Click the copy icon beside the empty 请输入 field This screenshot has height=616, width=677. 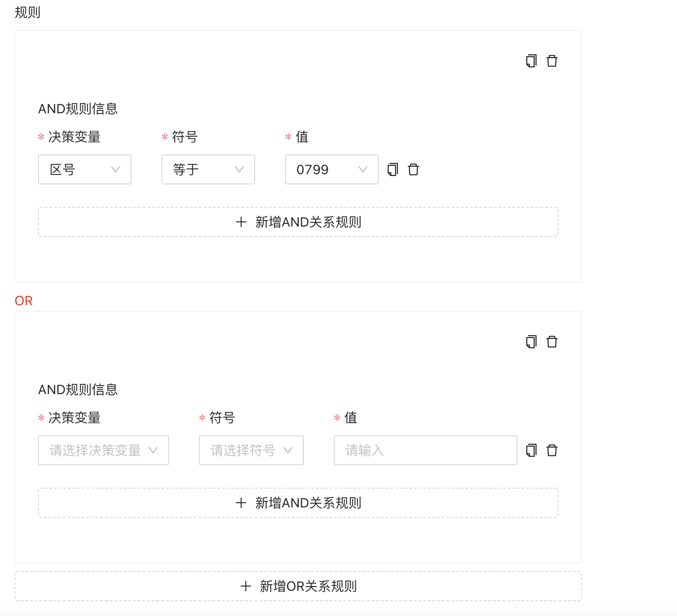(531, 450)
